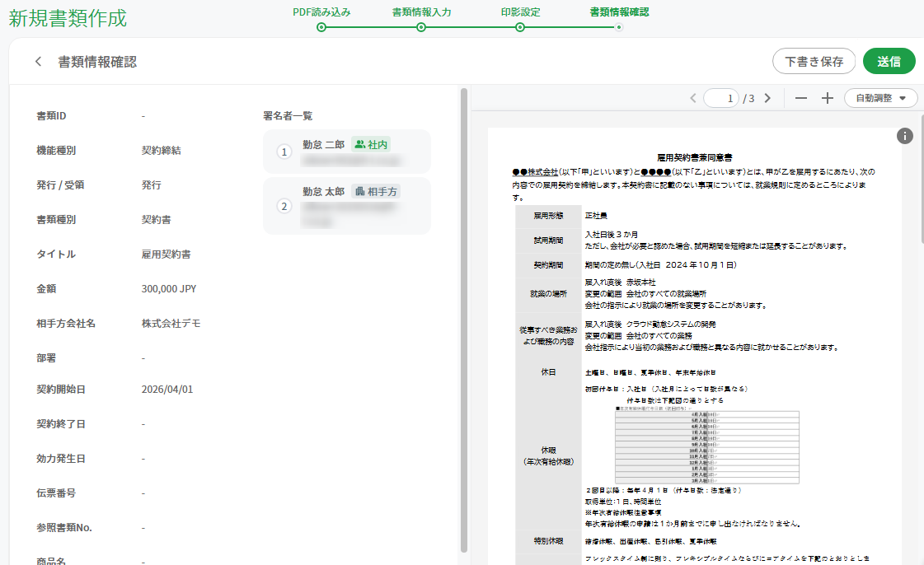Click the green 送信 button
The image size is (924, 565).
point(889,61)
